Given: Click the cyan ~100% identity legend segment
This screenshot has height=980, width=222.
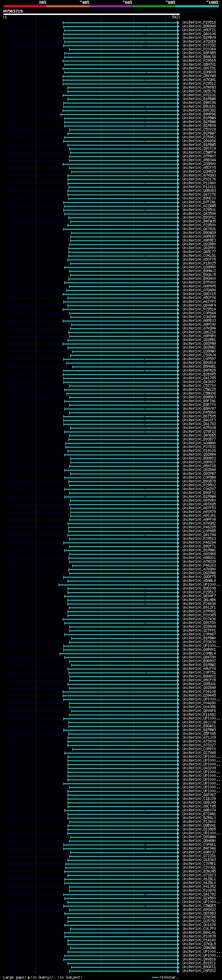Looking at the screenshot, I should click(x=197, y=7).
